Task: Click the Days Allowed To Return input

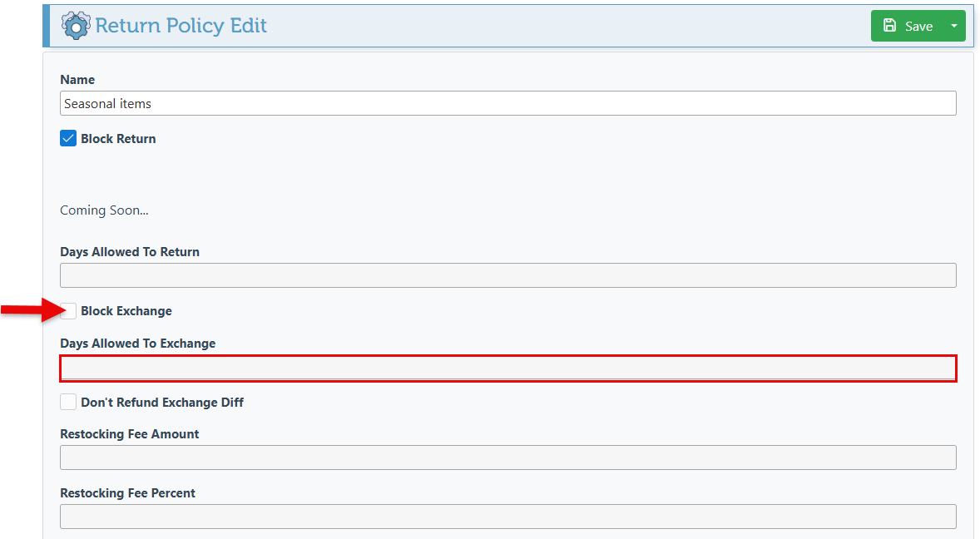Action: [508, 275]
